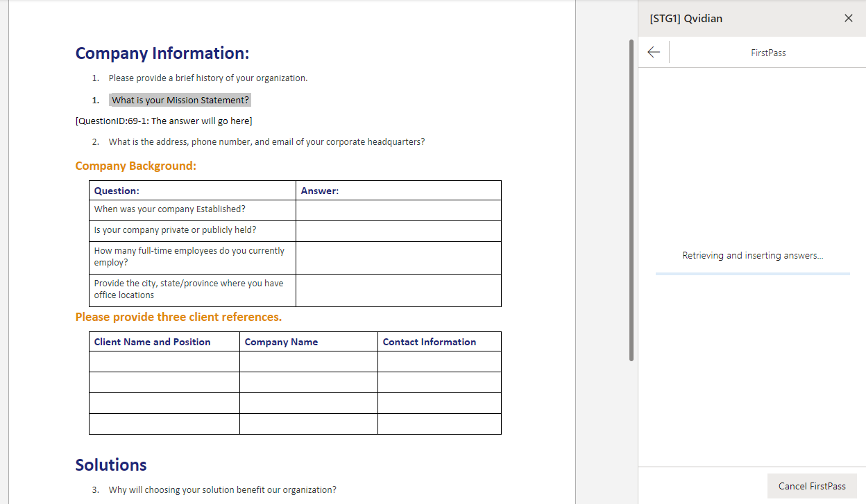Click 'When was your company Established?' cell
This screenshot has width=866, height=504.
point(193,210)
